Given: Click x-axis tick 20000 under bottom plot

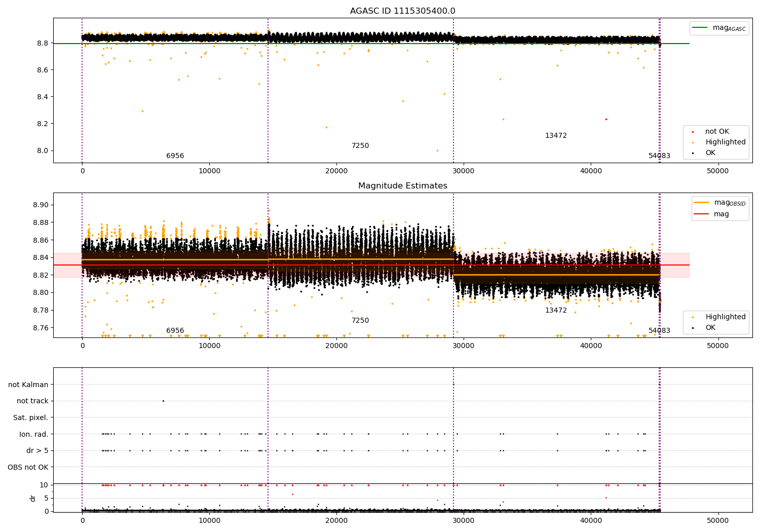Looking at the screenshot, I should point(336,520).
